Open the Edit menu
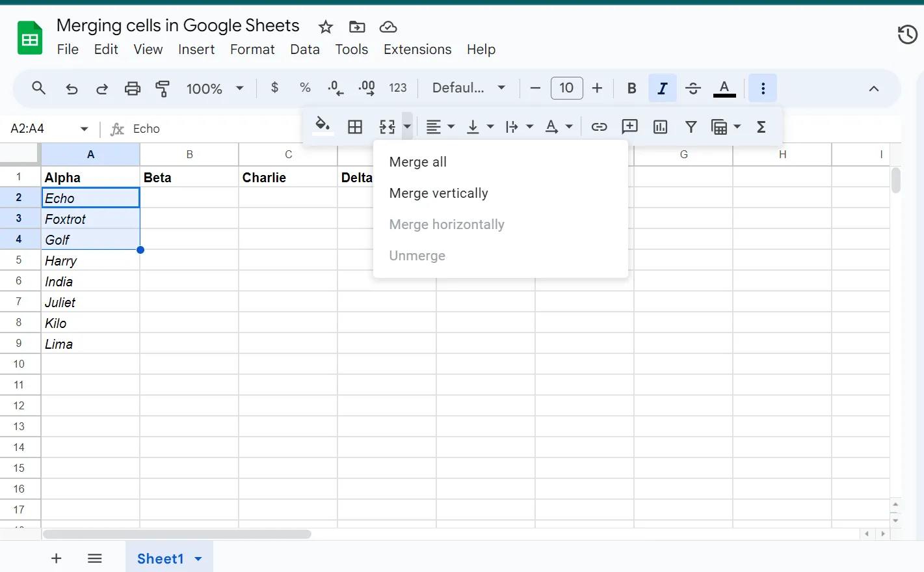This screenshot has width=924, height=572. coord(106,49)
